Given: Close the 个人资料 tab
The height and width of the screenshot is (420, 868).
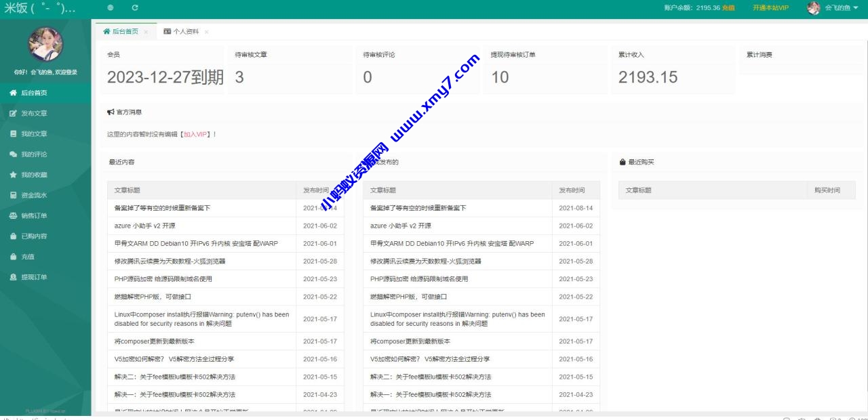Looking at the screenshot, I should point(207,30).
